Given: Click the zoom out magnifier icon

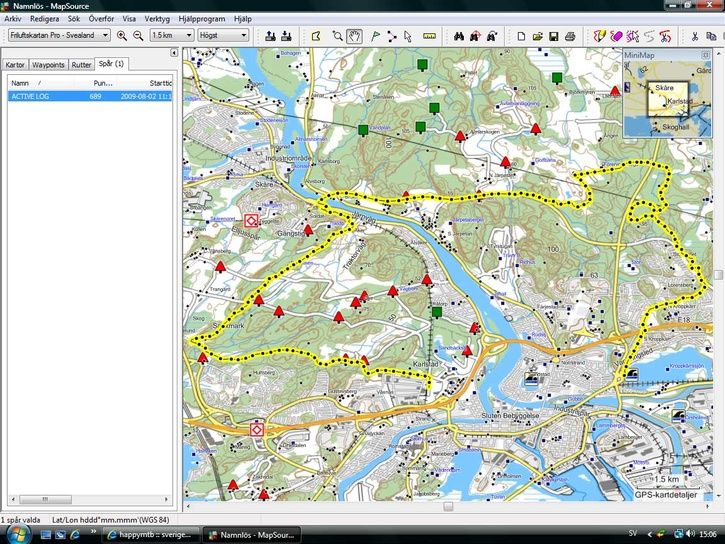Looking at the screenshot, I should coord(138,36).
